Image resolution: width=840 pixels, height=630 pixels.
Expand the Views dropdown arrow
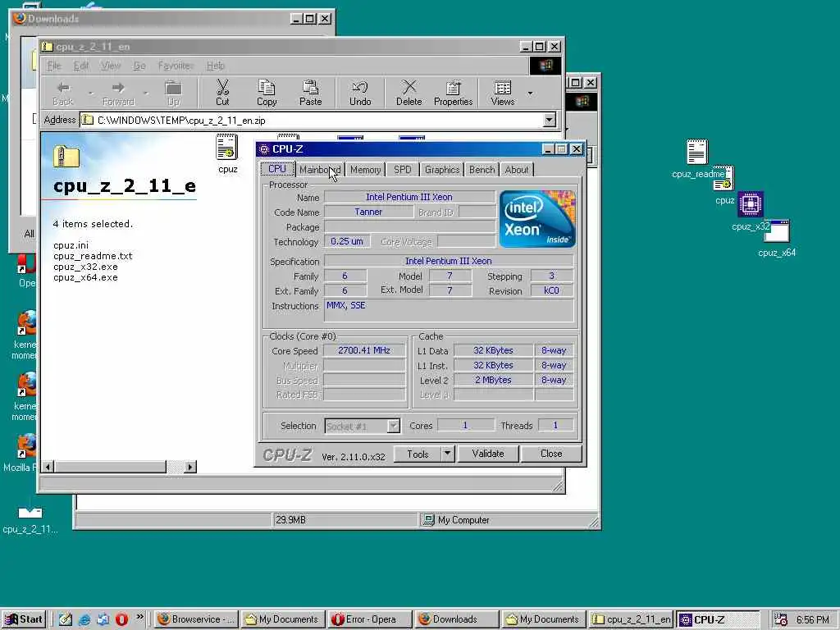click(531, 94)
